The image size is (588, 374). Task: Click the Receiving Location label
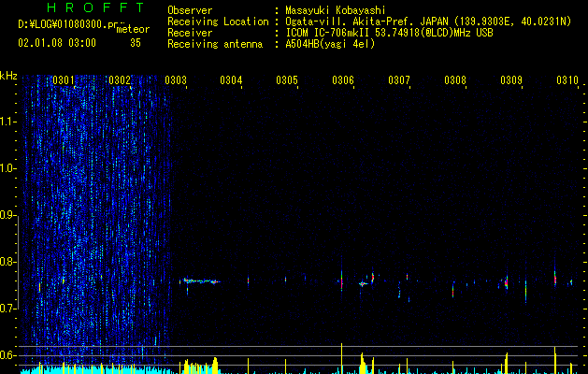point(218,22)
